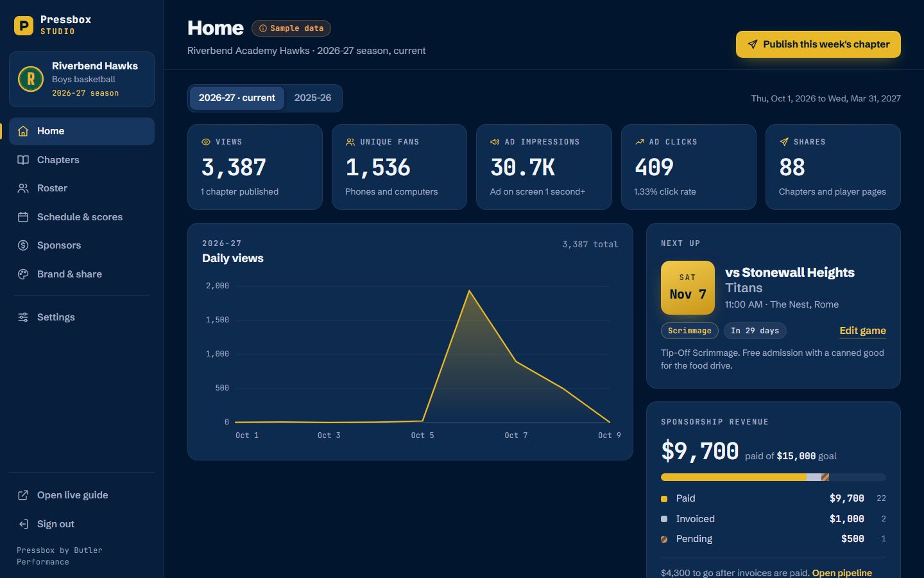Viewport: 924px width, 578px height.
Task: Click the Scrimmage tag
Action: (x=689, y=331)
